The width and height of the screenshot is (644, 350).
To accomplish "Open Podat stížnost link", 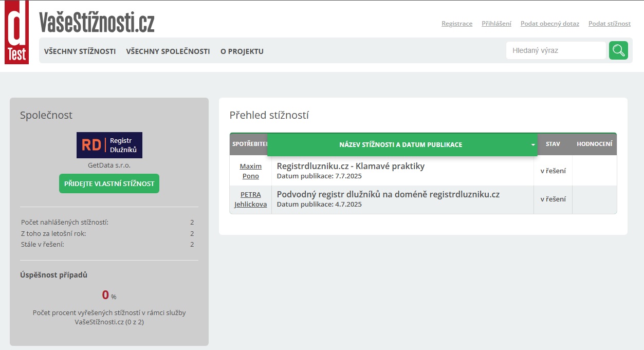I will 610,24.
